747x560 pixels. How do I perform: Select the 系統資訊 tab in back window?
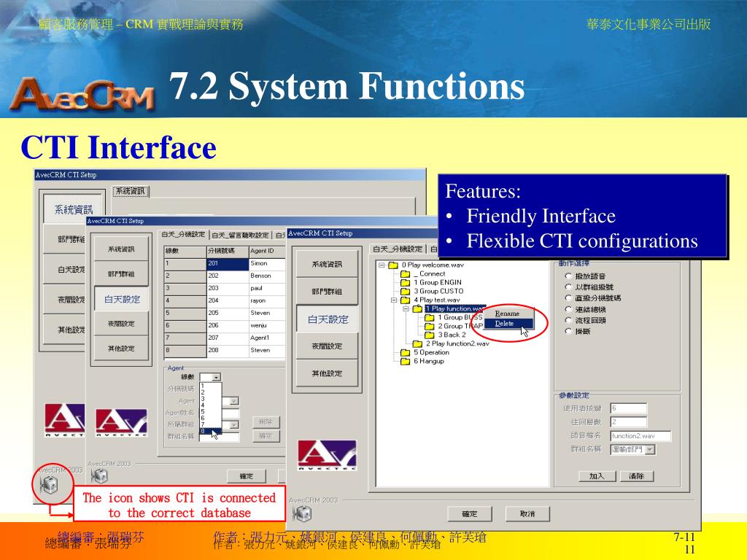pos(131,192)
